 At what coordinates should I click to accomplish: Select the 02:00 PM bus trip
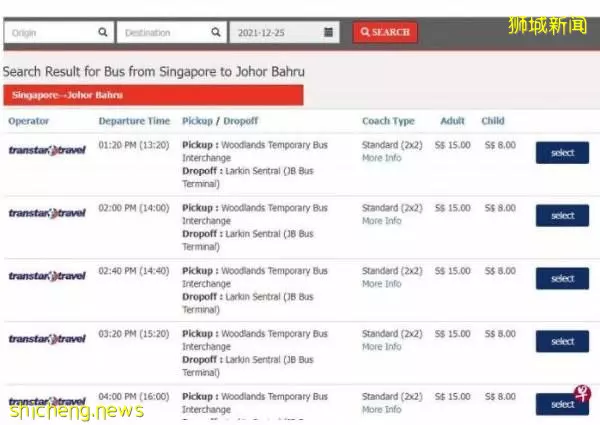click(562, 215)
